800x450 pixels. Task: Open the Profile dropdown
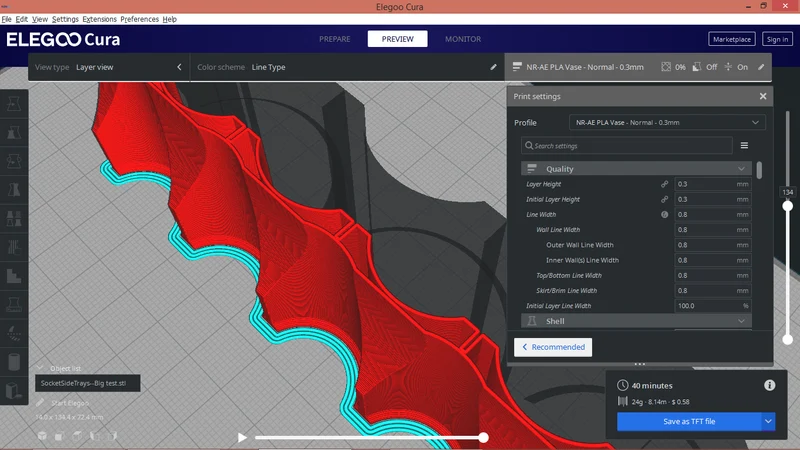[667, 122]
